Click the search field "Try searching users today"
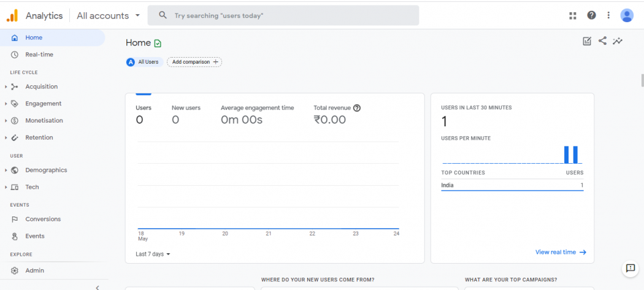644x290 pixels. click(x=283, y=15)
